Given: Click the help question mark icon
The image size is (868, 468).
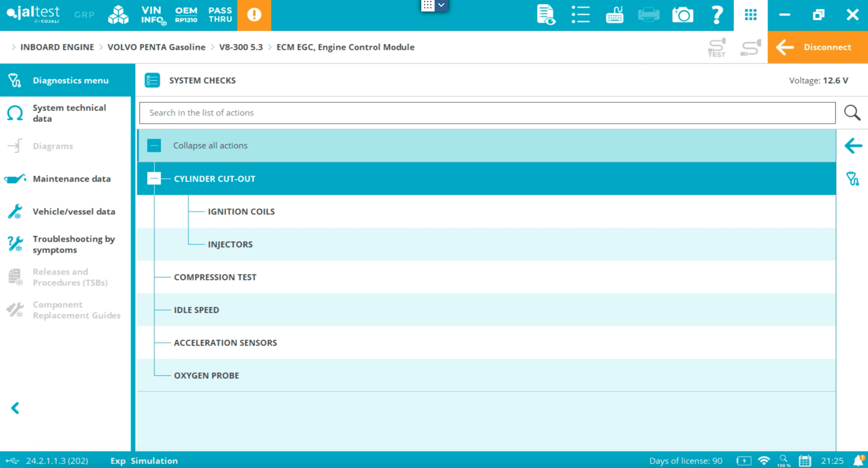Looking at the screenshot, I should click(x=716, y=15).
